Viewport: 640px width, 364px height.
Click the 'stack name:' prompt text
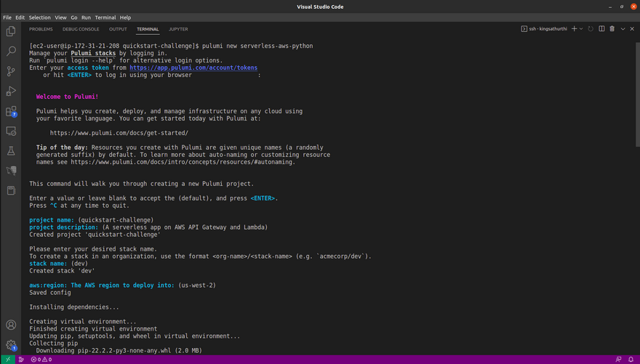point(48,264)
